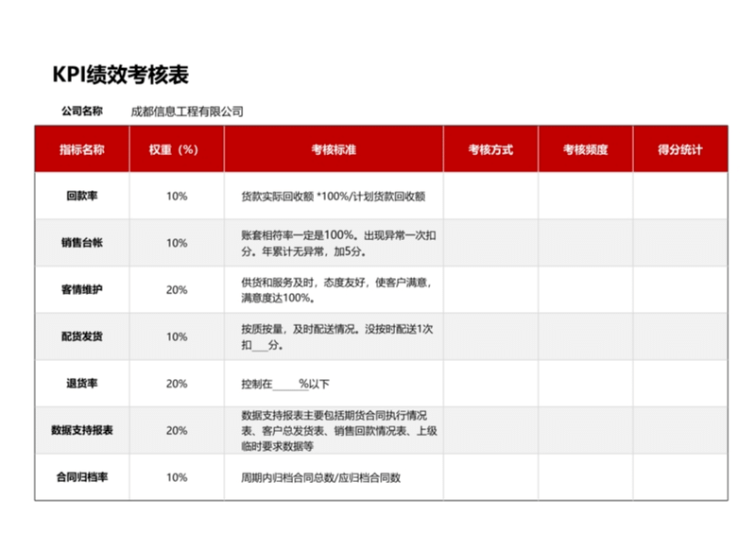Click the 权重（%） column header
Image resolution: width=756 pixels, height=551 pixels.
click(177, 149)
